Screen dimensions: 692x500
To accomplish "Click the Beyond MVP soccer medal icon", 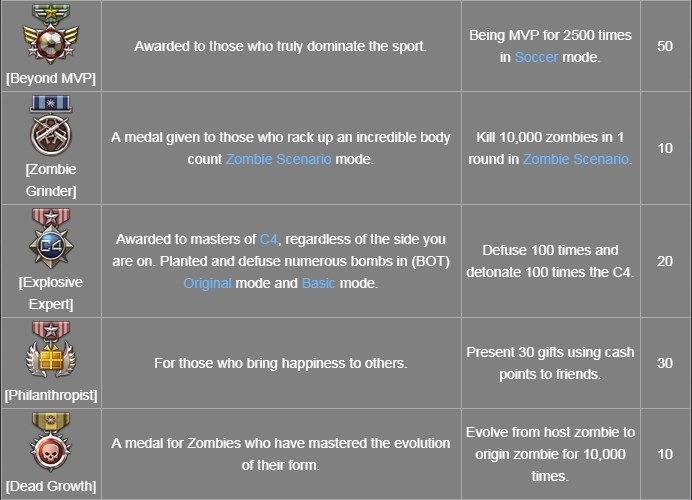I will tap(50, 33).
